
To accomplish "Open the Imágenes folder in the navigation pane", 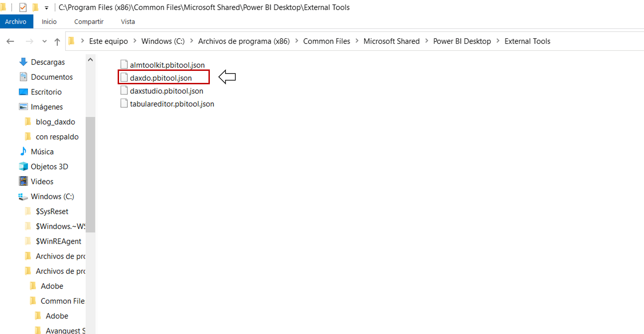I will click(47, 107).
